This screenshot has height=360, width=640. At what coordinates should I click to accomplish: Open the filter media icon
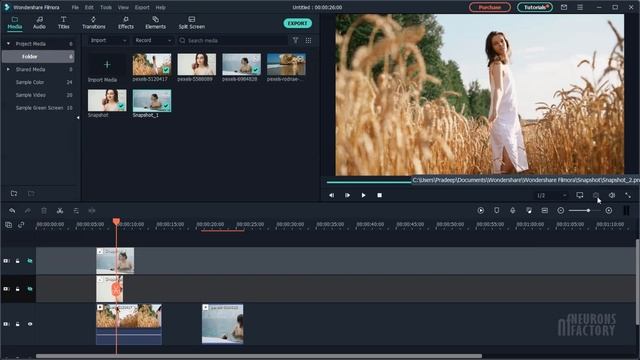tap(296, 40)
